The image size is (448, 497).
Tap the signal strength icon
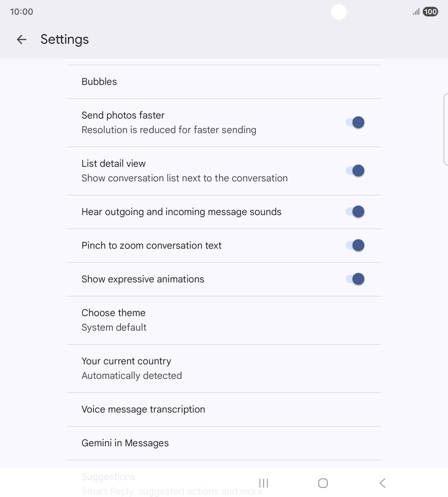point(416,12)
